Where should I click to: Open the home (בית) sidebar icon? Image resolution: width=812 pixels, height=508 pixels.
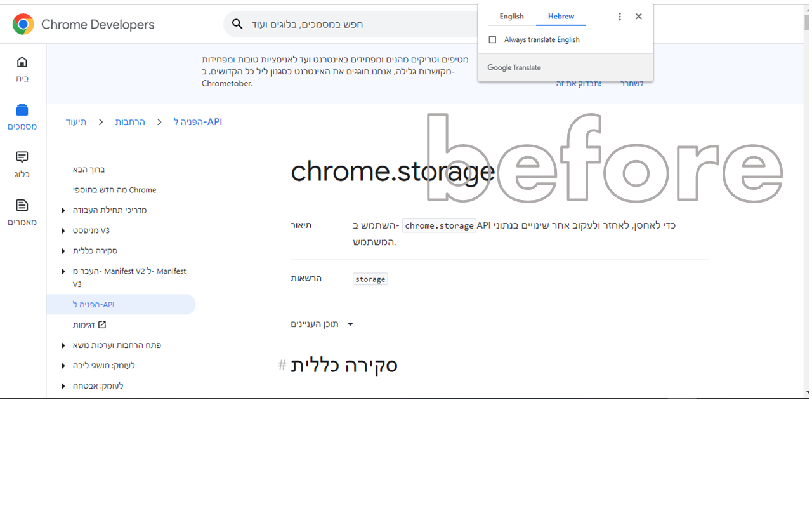22,62
